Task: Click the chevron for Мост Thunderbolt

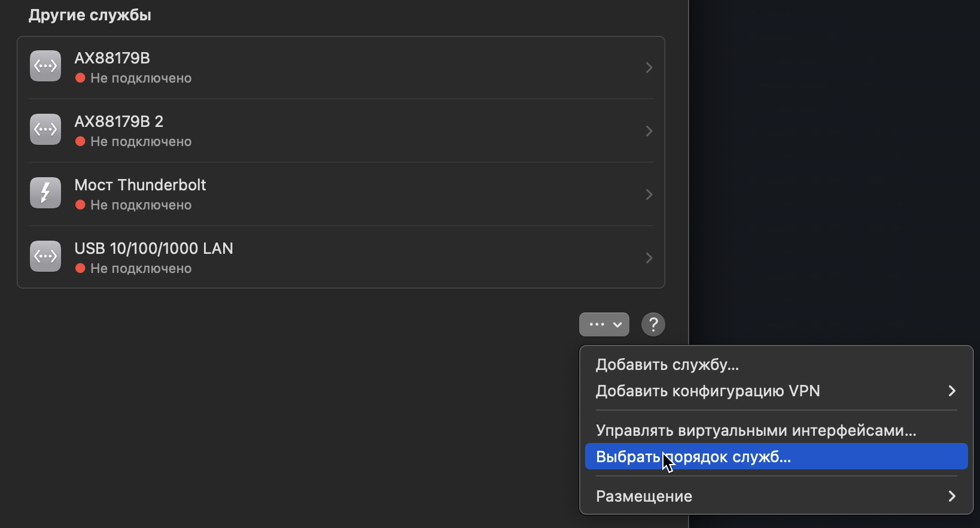Action: (649, 195)
